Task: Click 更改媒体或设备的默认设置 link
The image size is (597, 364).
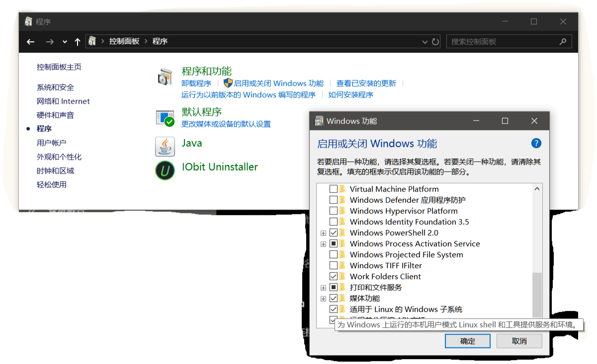Action: tap(226, 124)
